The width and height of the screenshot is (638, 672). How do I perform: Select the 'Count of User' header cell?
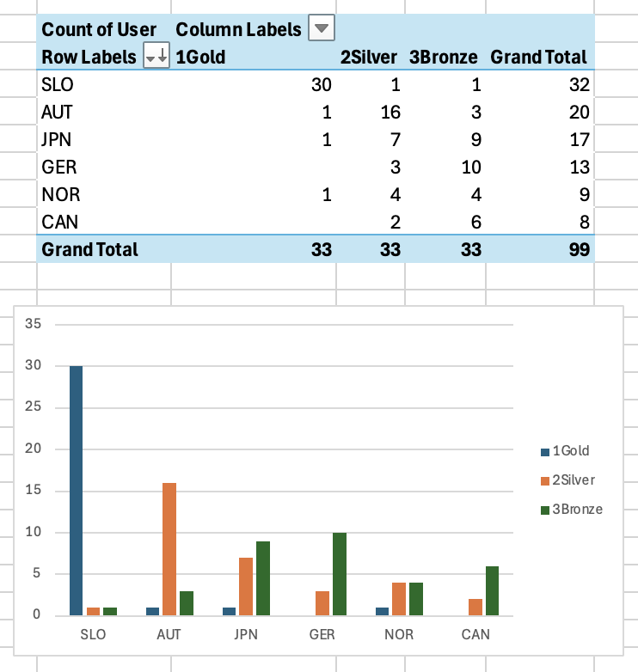point(99,29)
